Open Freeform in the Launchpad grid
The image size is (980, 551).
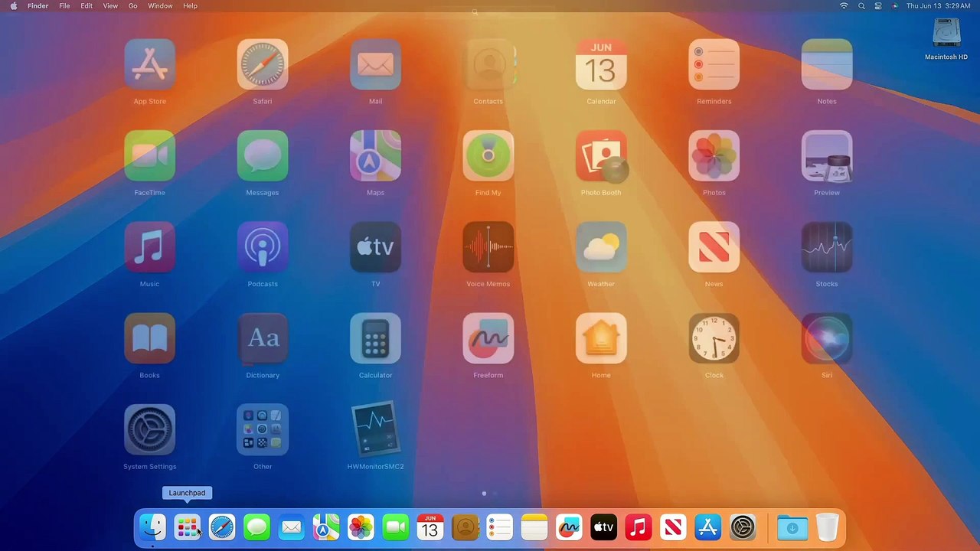point(488,338)
